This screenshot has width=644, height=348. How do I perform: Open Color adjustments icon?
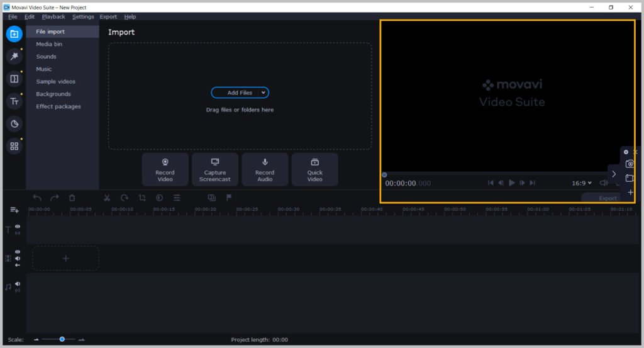(159, 198)
